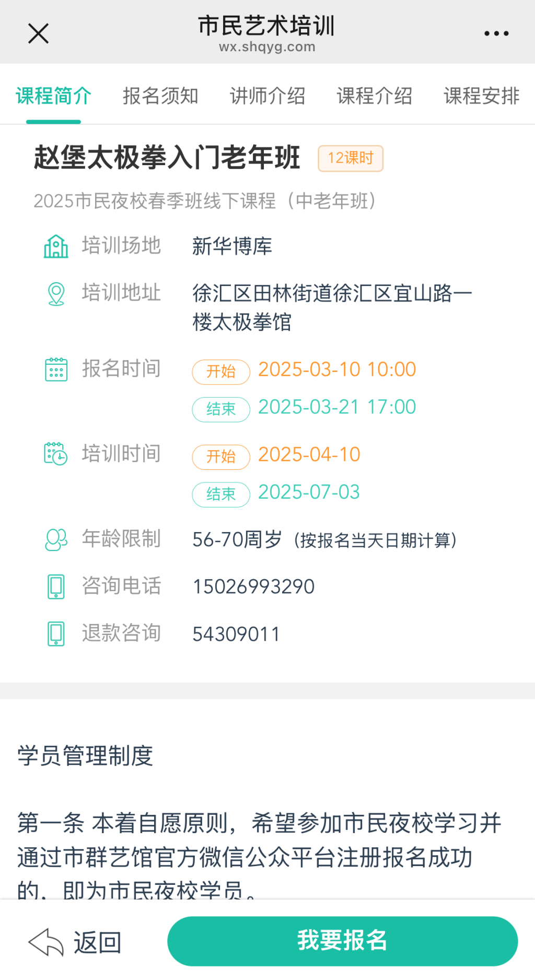535x980 pixels.
Task: Click the training time calendar-clock icon
Action: click(x=56, y=454)
